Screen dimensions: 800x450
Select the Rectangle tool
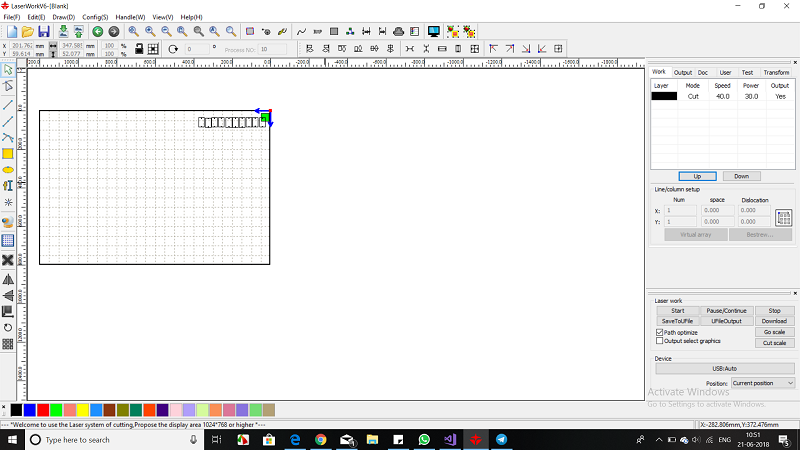(8, 154)
